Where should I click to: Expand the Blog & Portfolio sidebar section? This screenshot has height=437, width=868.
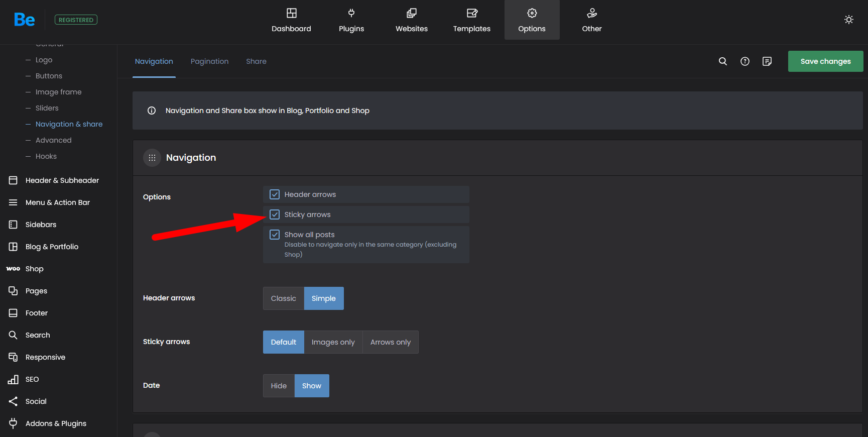(52, 247)
